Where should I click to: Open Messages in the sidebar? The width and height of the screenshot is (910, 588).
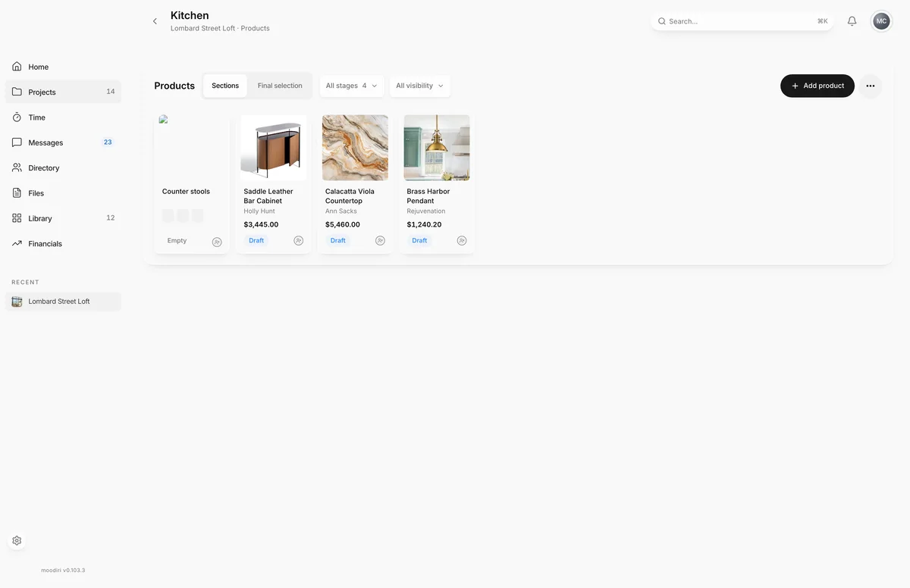coord(63,142)
